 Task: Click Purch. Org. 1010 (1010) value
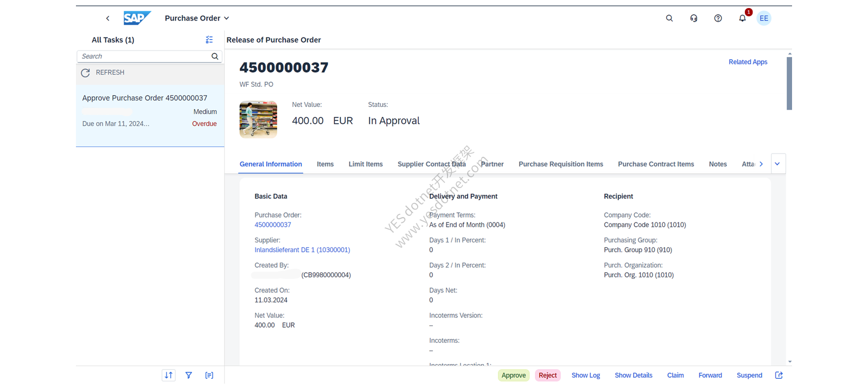click(639, 275)
